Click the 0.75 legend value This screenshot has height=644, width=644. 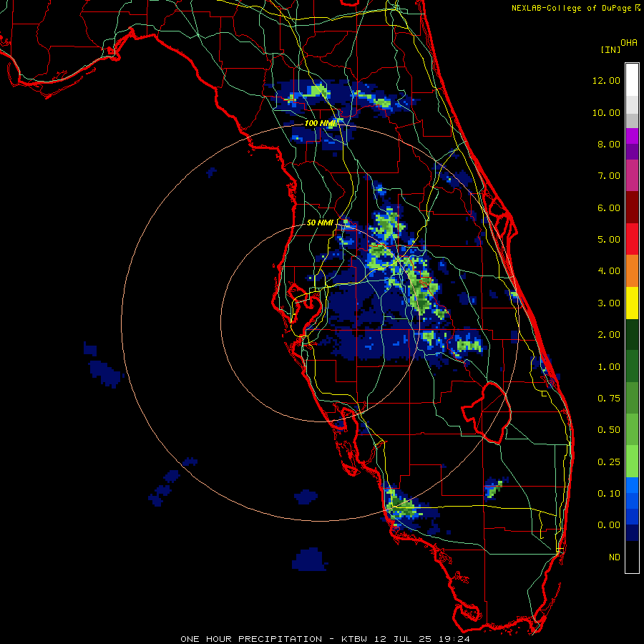coord(608,399)
